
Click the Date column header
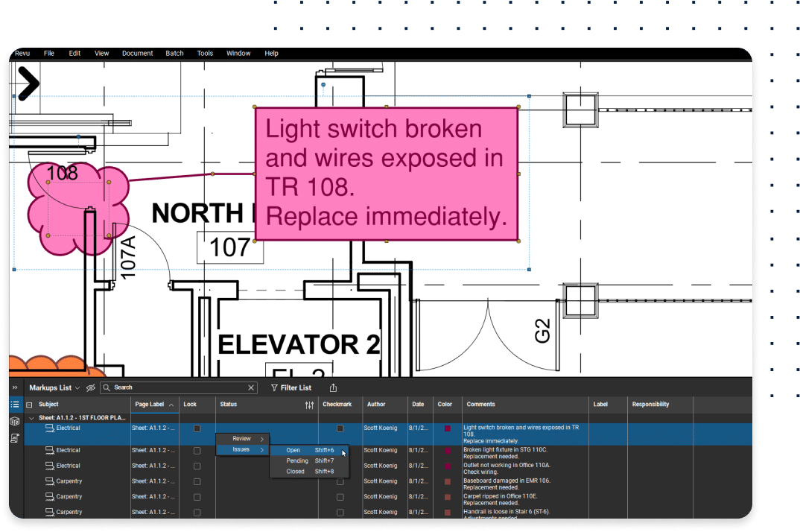pos(418,404)
